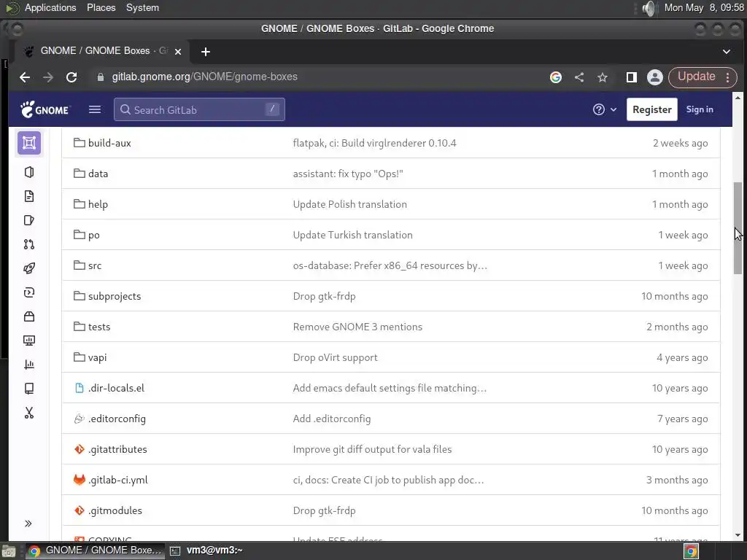Switch to vm3@vm3 terminal in taskbar
Screen dimensions: 747x560
[x=206, y=551]
